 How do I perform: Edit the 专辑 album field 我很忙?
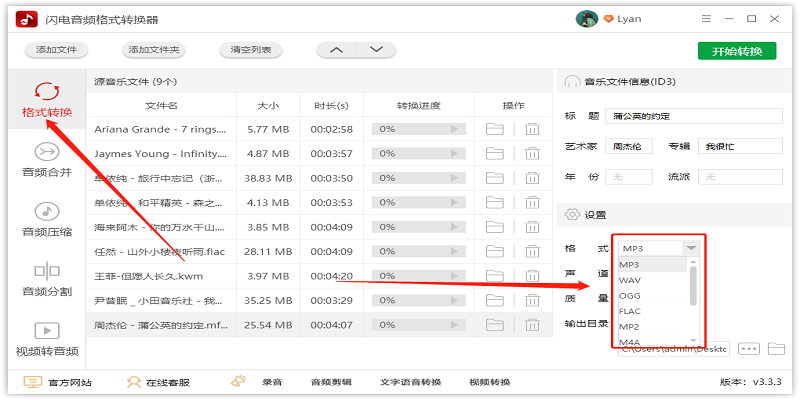pos(740,146)
